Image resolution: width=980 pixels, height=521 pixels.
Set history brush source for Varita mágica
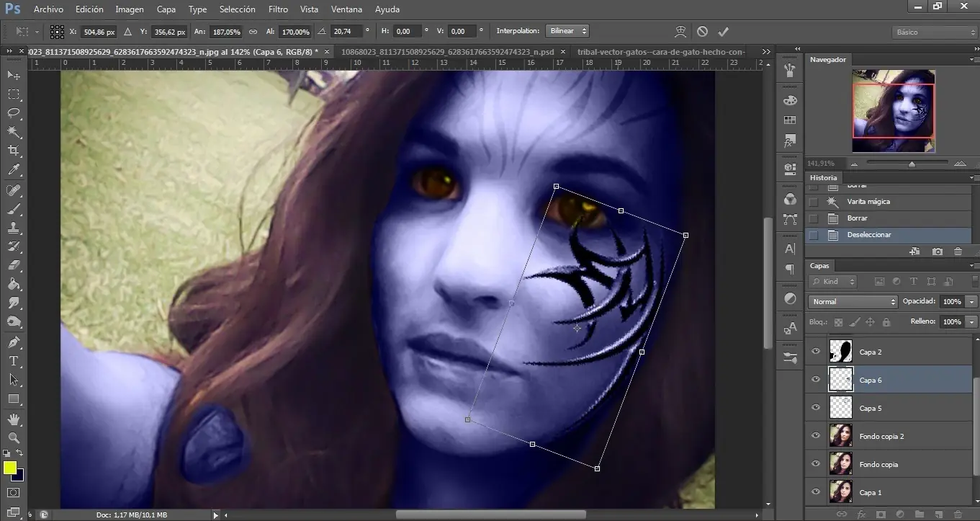[x=814, y=202]
